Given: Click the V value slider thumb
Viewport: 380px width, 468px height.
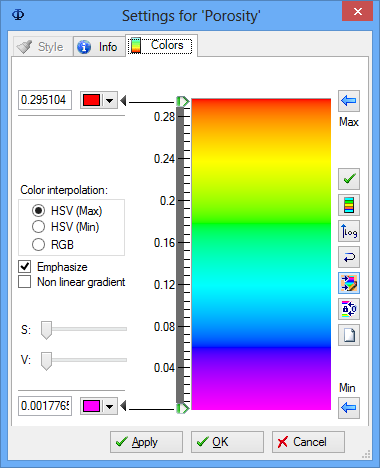Looking at the screenshot, I should pyautogui.click(x=46, y=361).
